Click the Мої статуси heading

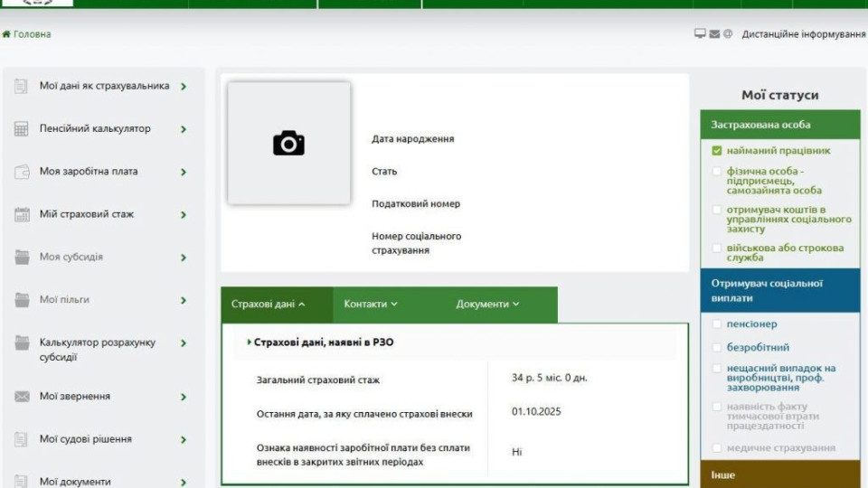[780, 95]
